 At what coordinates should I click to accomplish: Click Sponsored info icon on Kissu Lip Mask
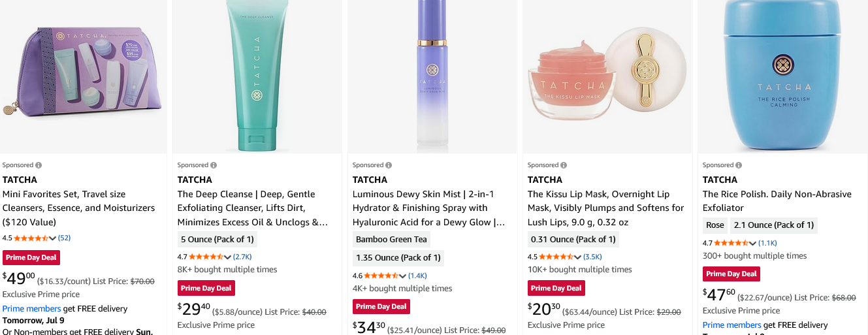point(564,165)
